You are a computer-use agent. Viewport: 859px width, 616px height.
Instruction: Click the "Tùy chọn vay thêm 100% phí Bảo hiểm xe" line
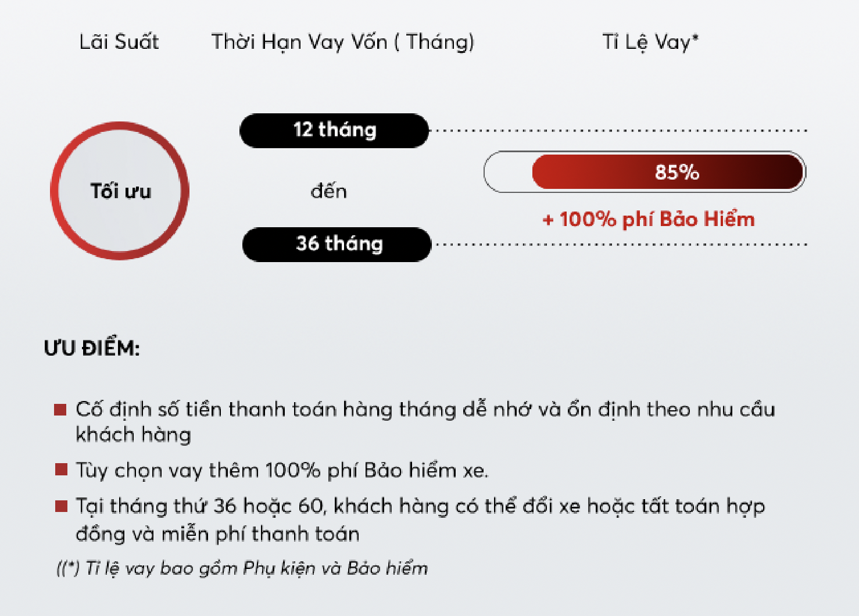(282, 470)
